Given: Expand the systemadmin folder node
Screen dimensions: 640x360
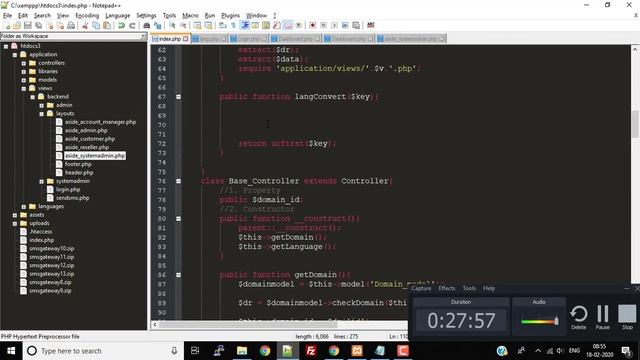Looking at the screenshot, I should point(42,181).
